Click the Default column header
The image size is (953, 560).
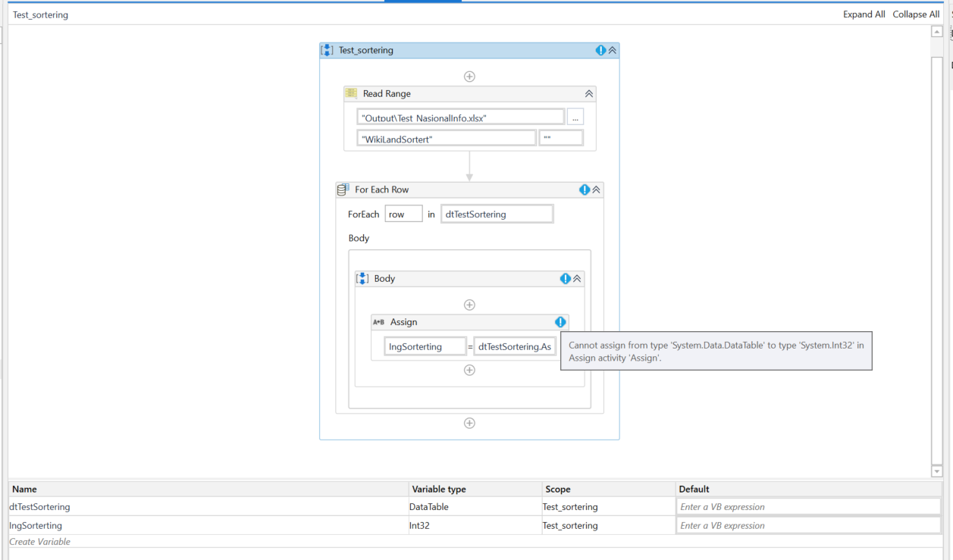809,489
